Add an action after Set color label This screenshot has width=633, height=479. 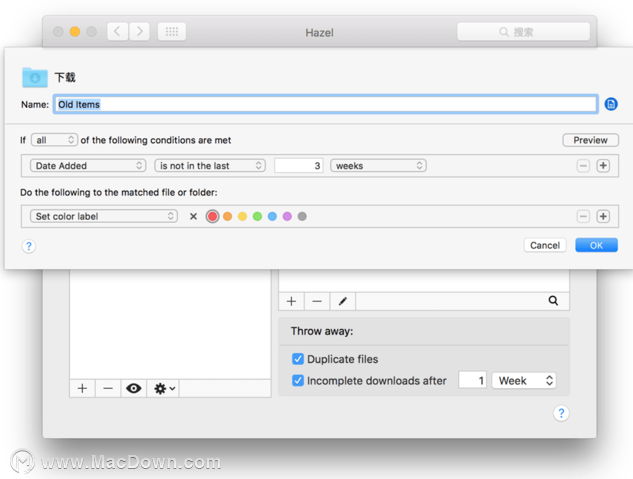click(603, 216)
